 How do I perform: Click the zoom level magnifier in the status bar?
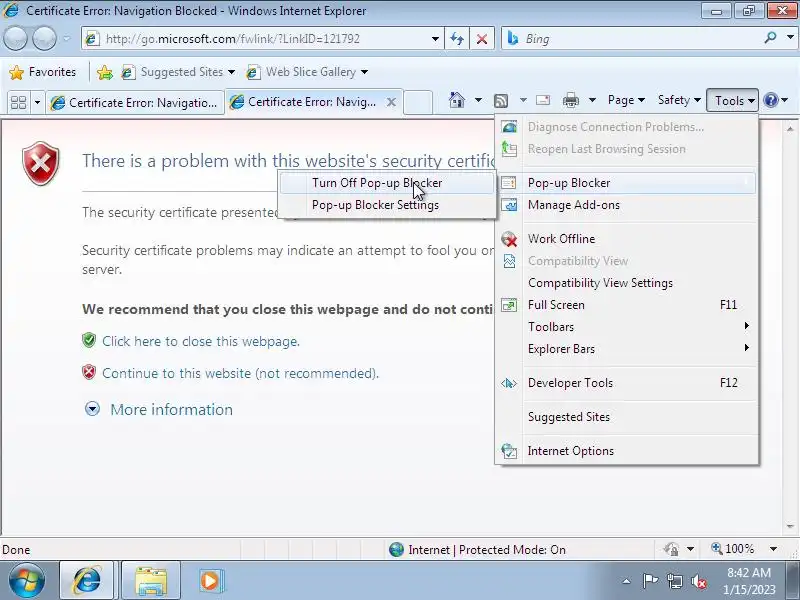coord(716,549)
